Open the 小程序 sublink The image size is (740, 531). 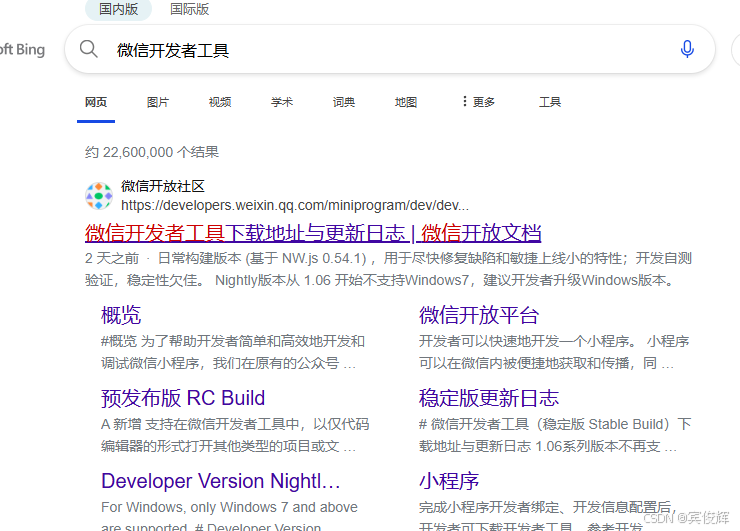coord(449,481)
